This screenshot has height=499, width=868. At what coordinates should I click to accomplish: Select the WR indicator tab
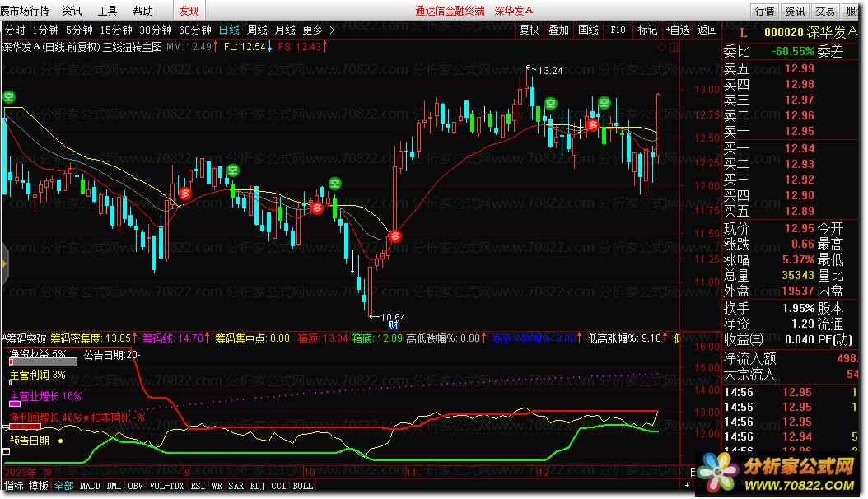tap(217, 486)
